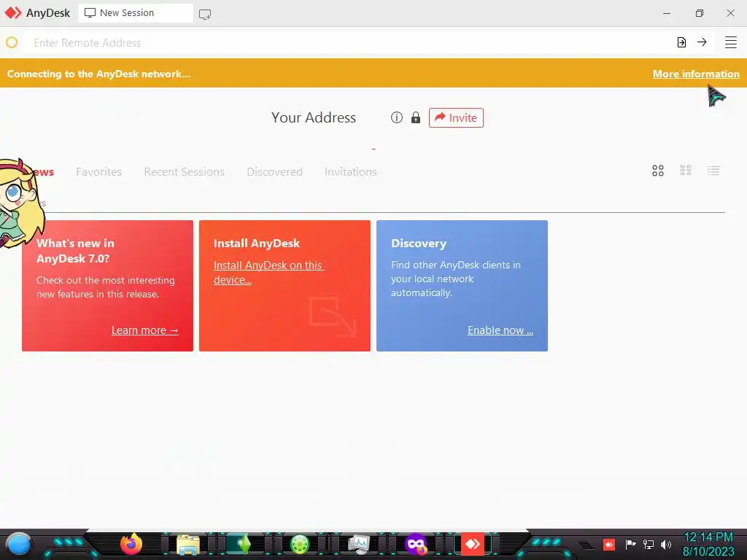Open the Invitations tab
Image resolution: width=747 pixels, height=560 pixels.
[x=351, y=172]
